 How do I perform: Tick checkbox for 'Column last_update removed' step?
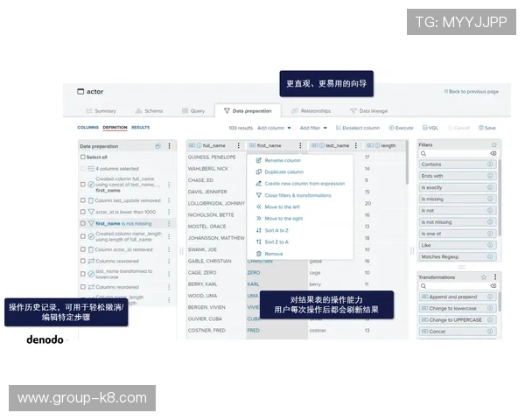click(x=83, y=200)
